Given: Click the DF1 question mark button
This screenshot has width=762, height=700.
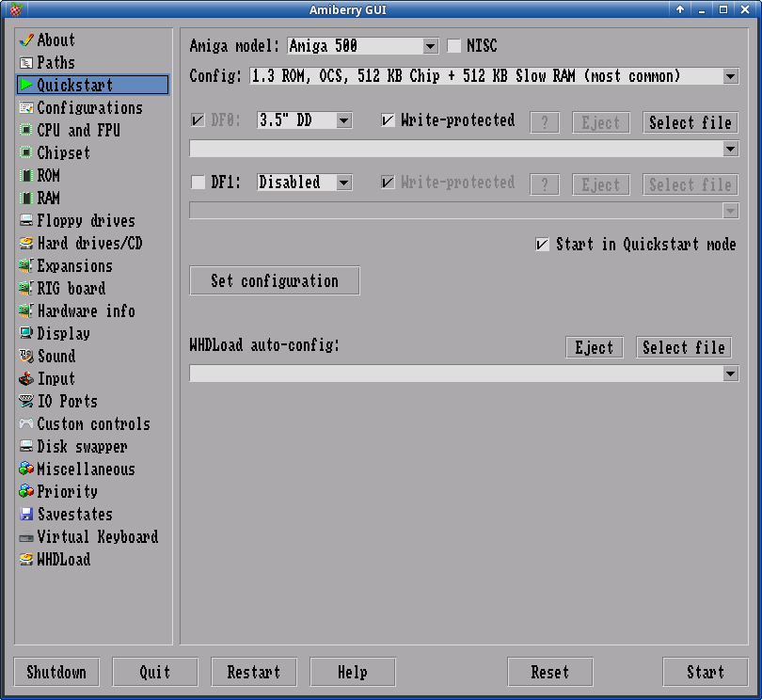Looking at the screenshot, I should pyautogui.click(x=545, y=184).
